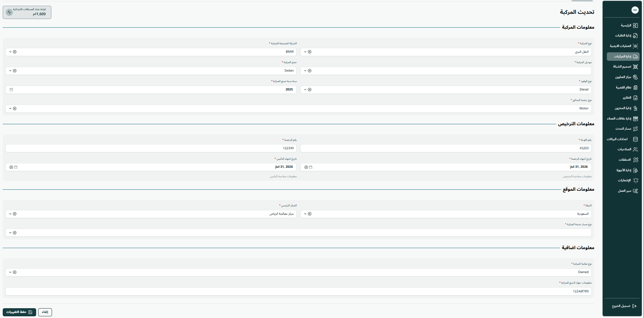This screenshot has width=644, height=318.
Task: Expand the Owned ownership type dropdown chevron
Action: [x=10, y=272]
